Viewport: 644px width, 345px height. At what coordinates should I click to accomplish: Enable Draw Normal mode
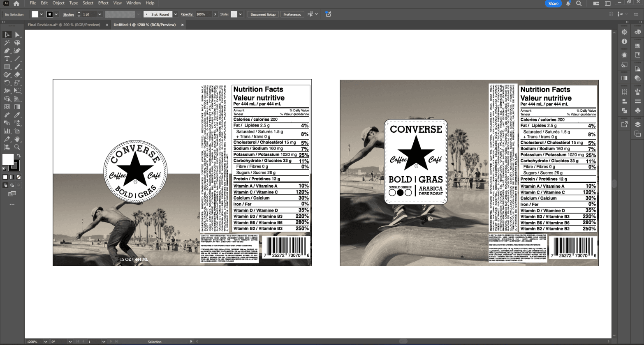pyautogui.click(x=5, y=185)
